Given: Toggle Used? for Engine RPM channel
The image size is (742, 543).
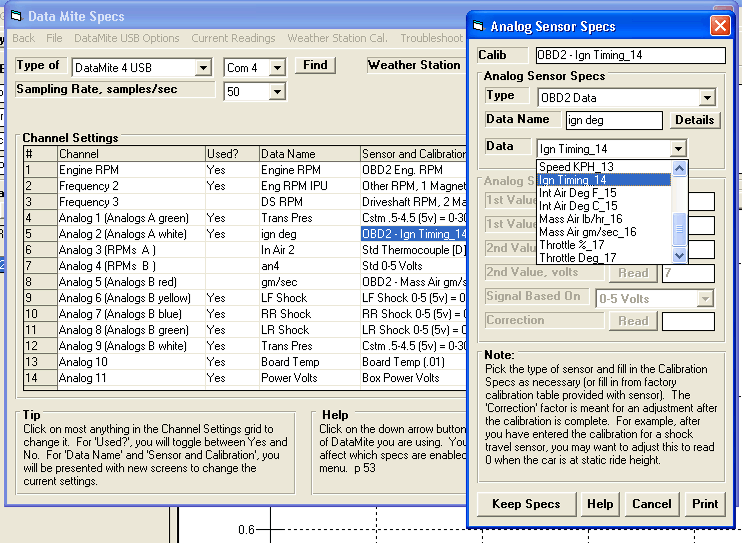Looking at the screenshot, I should [232, 170].
